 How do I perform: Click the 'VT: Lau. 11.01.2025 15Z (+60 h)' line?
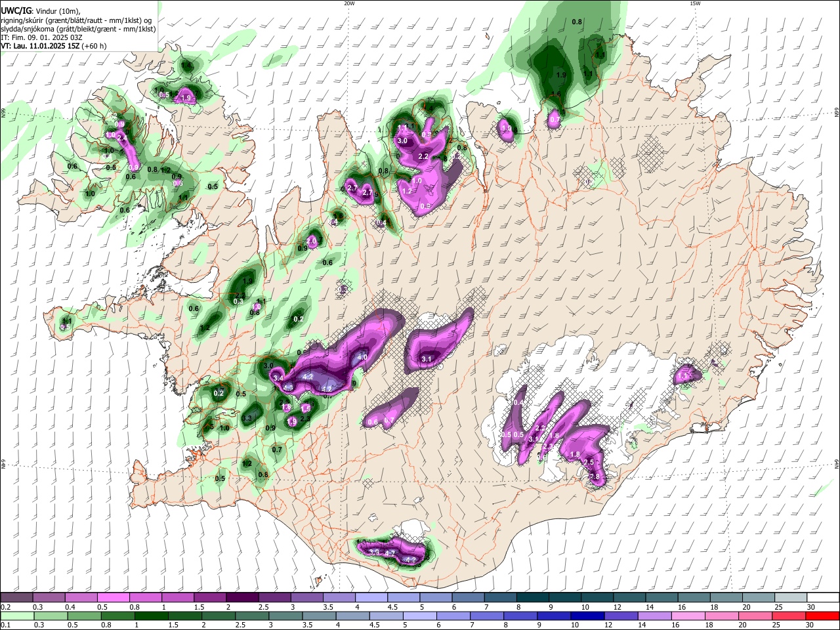(x=54, y=46)
